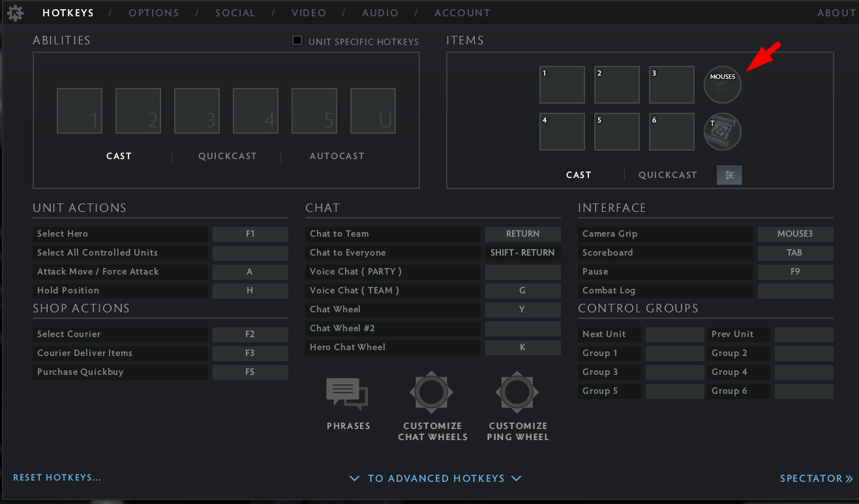Click item slot 2 hotkey box
This screenshot has height=504, width=859.
click(617, 85)
